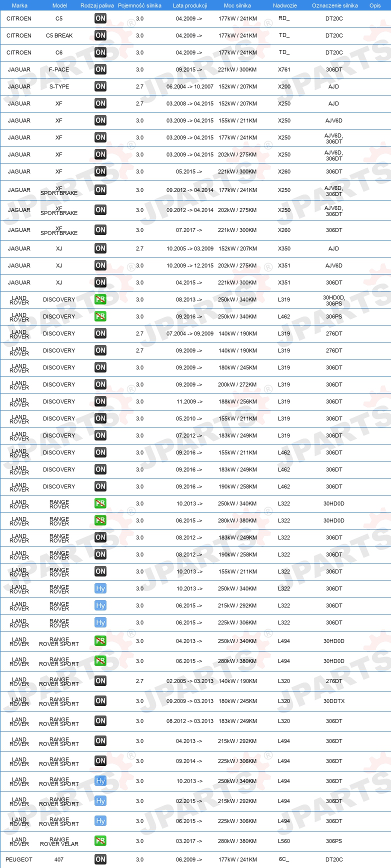Screen dimensions: 391x868
Task: Click the petrol icon in the Range Rover Velar row
Action: [100, 841]
